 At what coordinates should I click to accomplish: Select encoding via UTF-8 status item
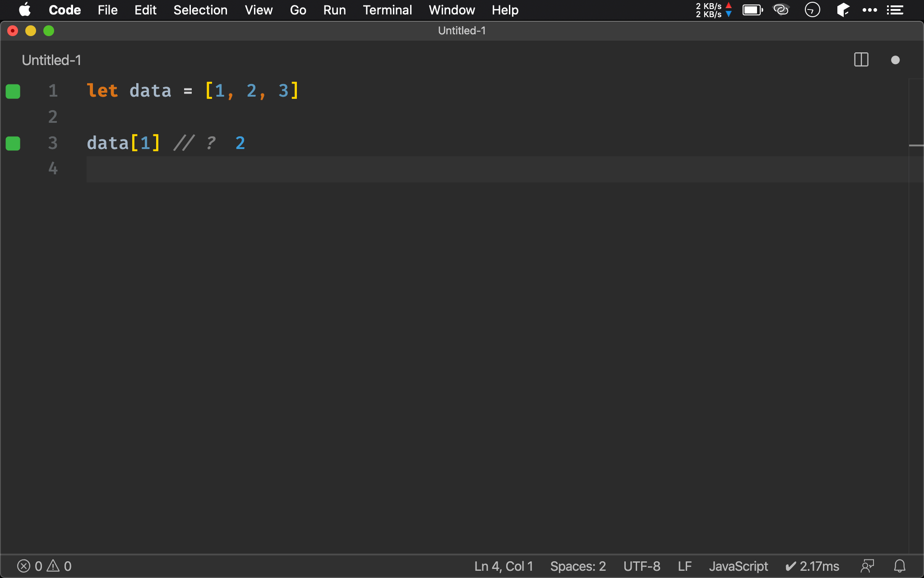point(642,566)
